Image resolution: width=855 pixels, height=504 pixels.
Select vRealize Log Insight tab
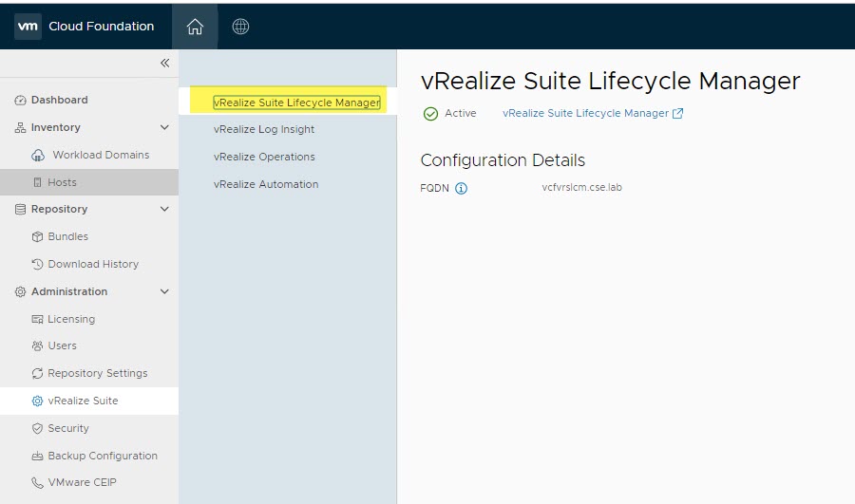[264, 129]
